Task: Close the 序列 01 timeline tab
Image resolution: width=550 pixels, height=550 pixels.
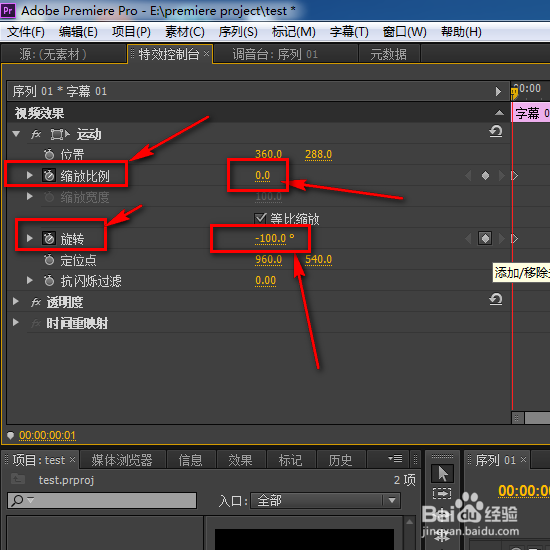Action: (x=523, y=459)
